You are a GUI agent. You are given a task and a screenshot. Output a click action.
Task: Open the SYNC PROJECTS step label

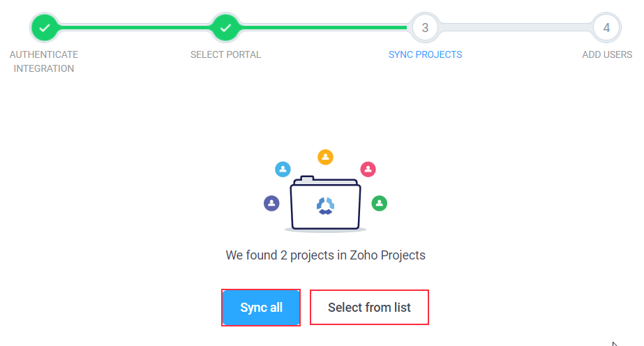425,54
